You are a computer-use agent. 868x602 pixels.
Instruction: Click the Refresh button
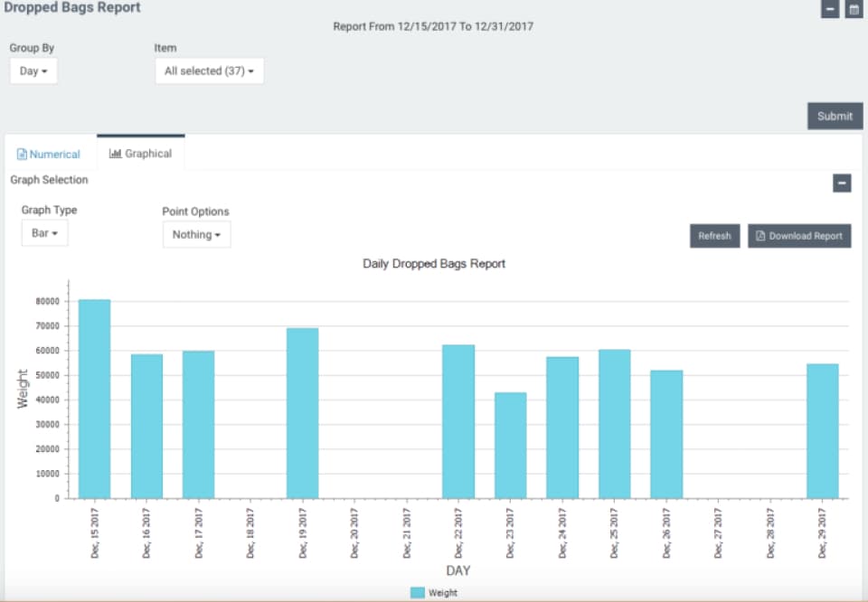coord(714,236)
